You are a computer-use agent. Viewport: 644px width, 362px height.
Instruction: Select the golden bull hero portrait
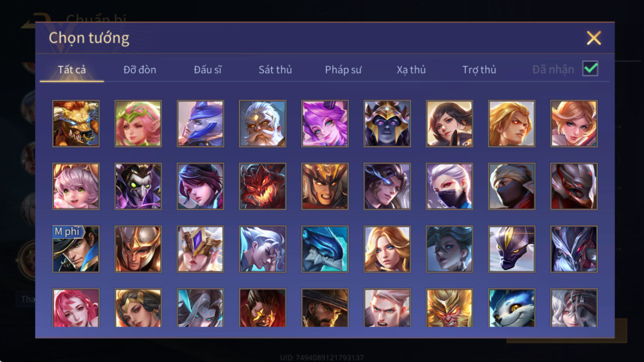76,124
